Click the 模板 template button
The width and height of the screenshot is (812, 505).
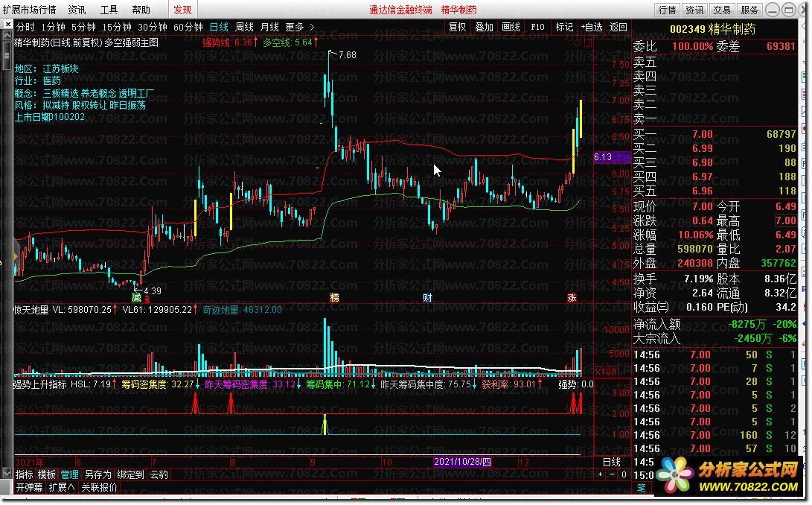coord(47,474)
